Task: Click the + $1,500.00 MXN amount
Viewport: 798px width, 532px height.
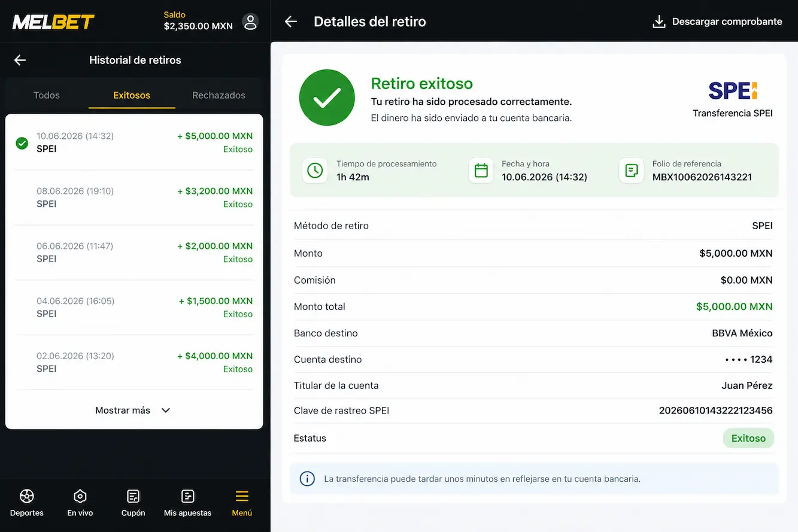Action: pyautogui.click(x=216, y=301)
